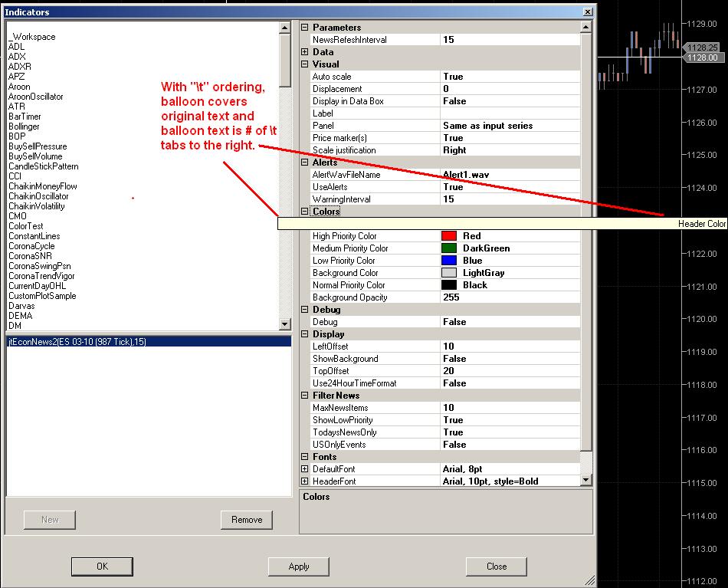
Task: Click Scale justification Right value
Action: (x=510, y=150)
